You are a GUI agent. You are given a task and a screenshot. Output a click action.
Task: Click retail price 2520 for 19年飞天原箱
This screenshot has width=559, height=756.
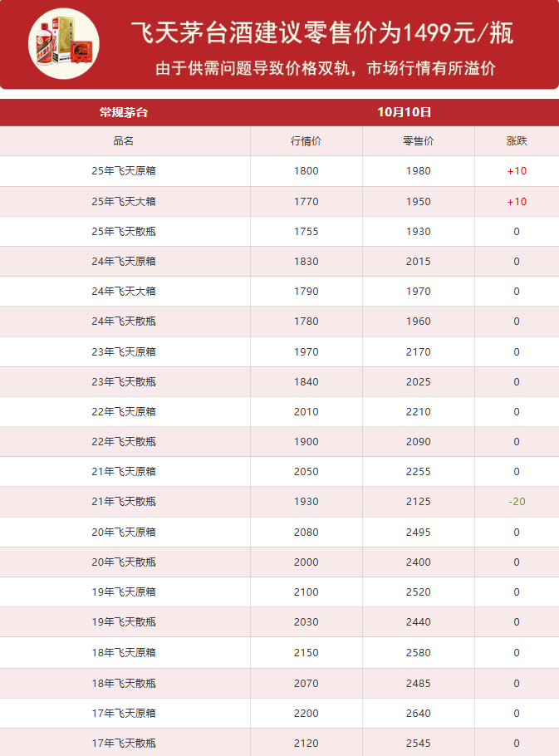click(x=418, y=592)
